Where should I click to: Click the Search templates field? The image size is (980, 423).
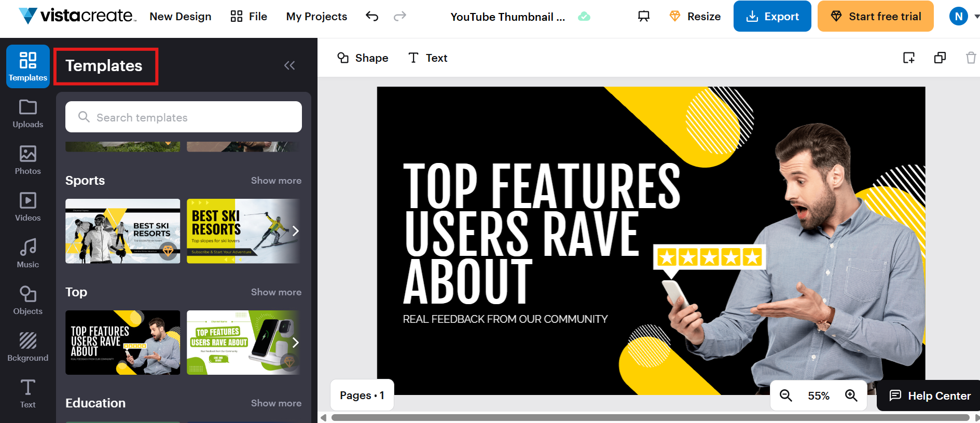[184, 117]
